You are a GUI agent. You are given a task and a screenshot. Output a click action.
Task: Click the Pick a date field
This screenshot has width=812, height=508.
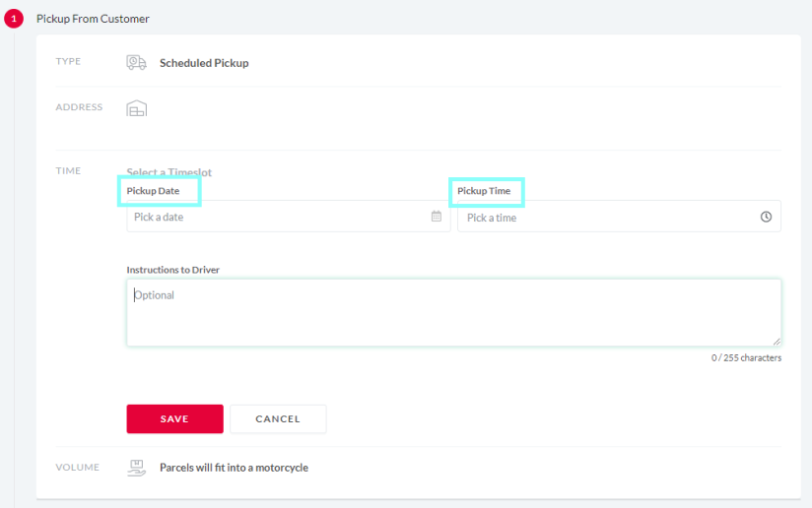pos(289,217)
